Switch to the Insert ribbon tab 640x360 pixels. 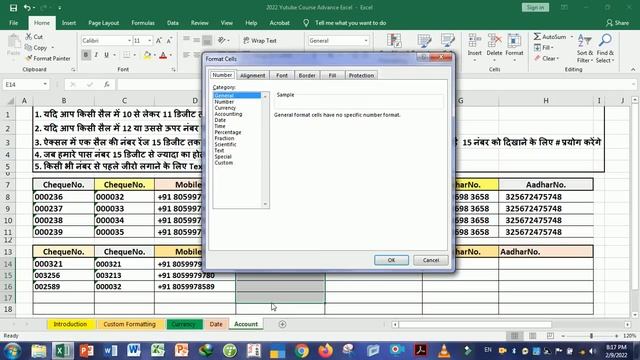(69, 23)
